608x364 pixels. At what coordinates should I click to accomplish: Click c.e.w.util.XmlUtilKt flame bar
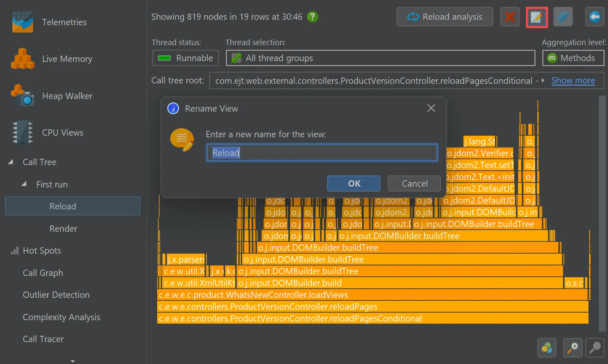click(199, 283)
